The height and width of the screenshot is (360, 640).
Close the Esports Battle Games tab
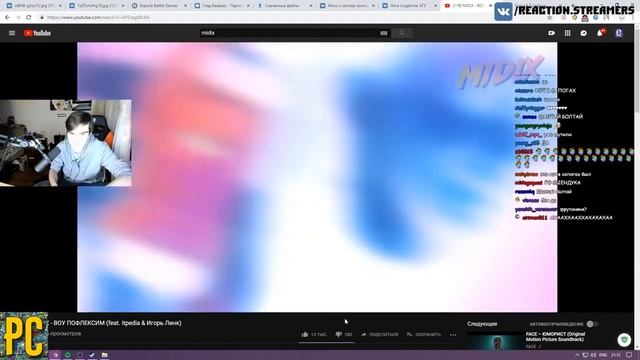pyautogui.click(x=185, y=6)
